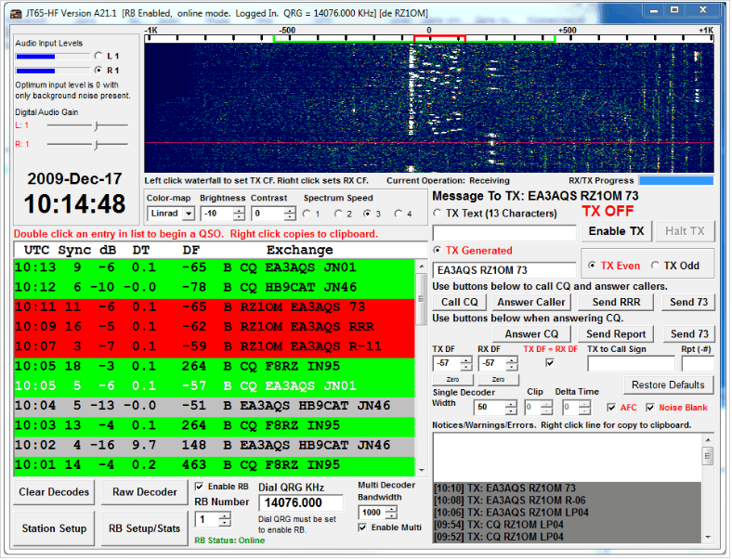This screenshot has width=732, height=560.
Task: Increase Brightness with the up arrow
Action: coord(239,211)
